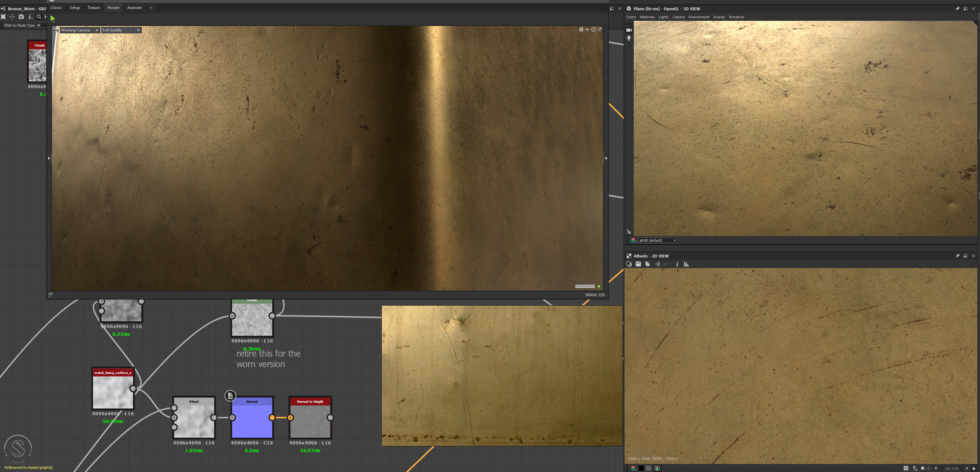Image resolution: width=980 pixels, height=472 pixels.
Task: Open the Scene menu in 3D view
Action: [631, 17]
